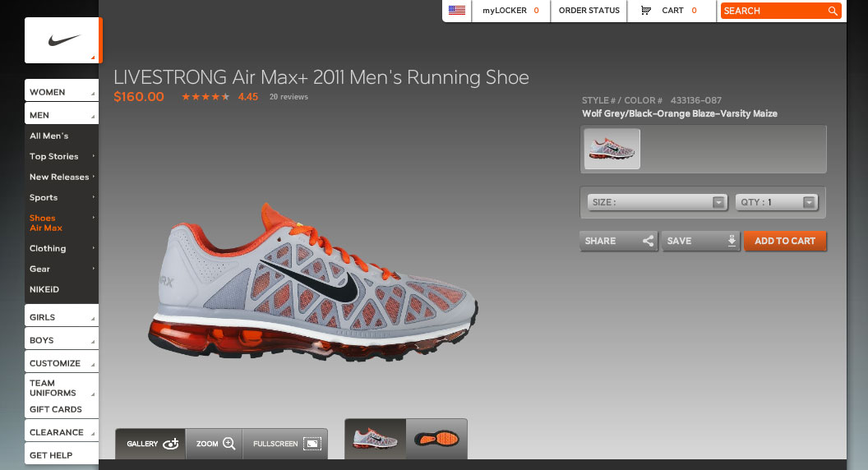Click the shopping cart icon
The height and width of the screenshot is (470, 868).
[646, 11]
